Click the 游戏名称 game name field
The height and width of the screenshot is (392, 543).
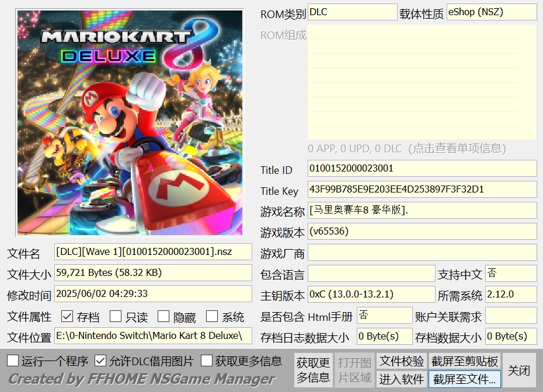[x=422, y=211]
